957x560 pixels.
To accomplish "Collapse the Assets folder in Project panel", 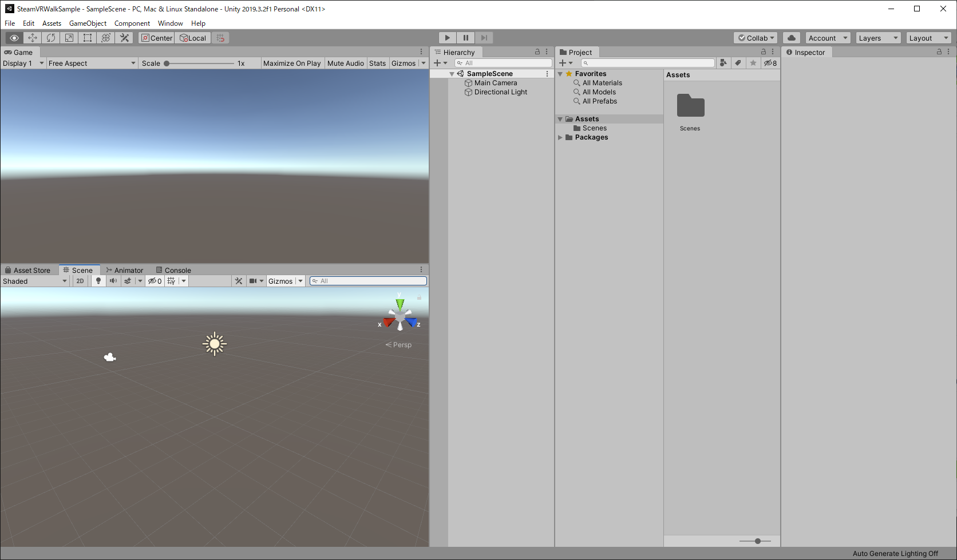I will coord(560,118).
